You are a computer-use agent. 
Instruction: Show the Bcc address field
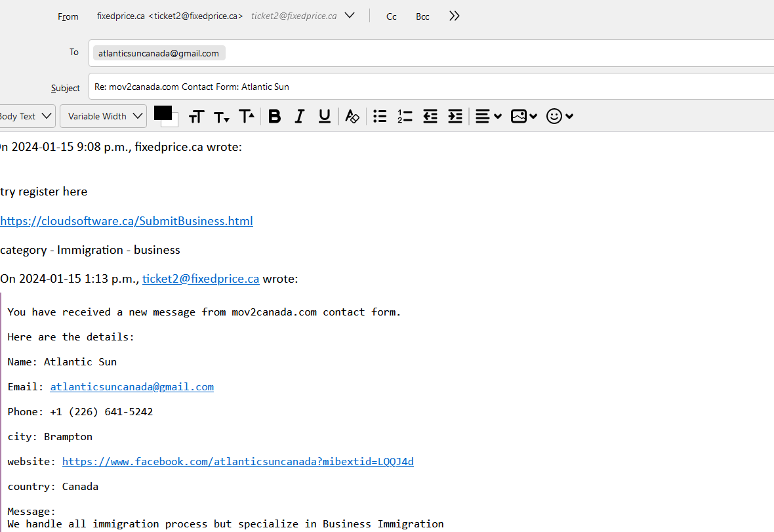pos(422,16)
